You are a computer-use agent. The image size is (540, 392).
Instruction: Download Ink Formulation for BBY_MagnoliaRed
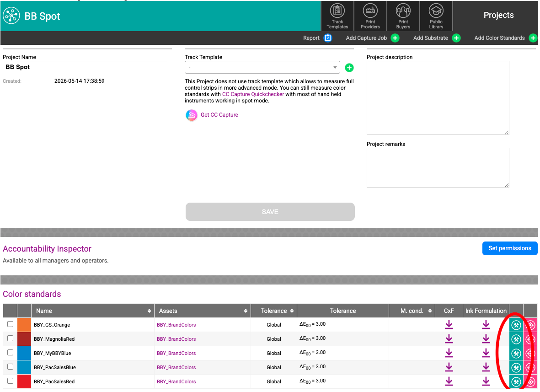pos(486,339)
